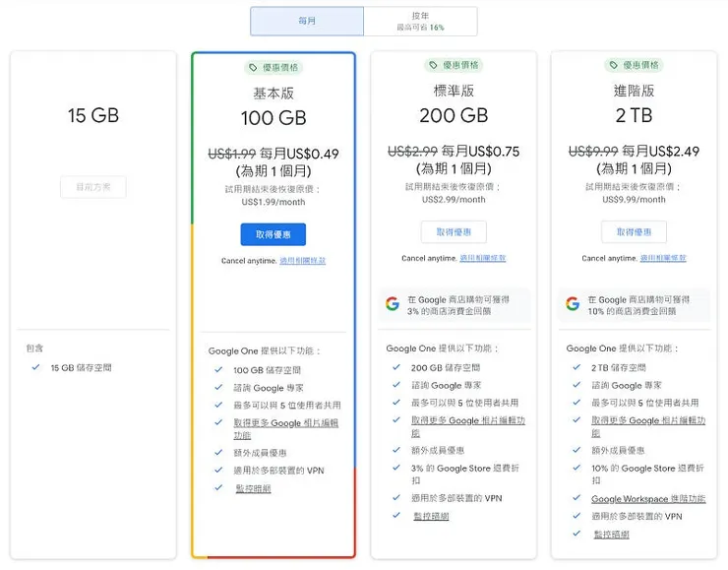Click checkmark beside 5 位使用者共用 in 基本版
The height and width of the screenshot is (570, 728).
point(218,405)
